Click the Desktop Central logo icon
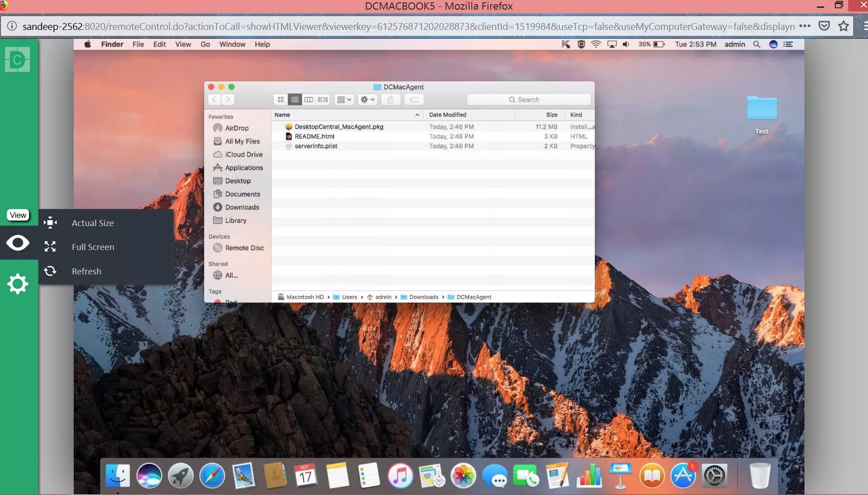This screenshot has width=868, height=495. [18, 59]
